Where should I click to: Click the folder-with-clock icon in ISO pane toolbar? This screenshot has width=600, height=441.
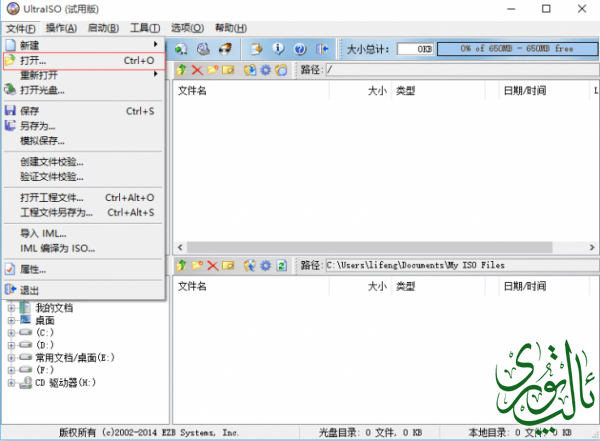tap(281, 70)
